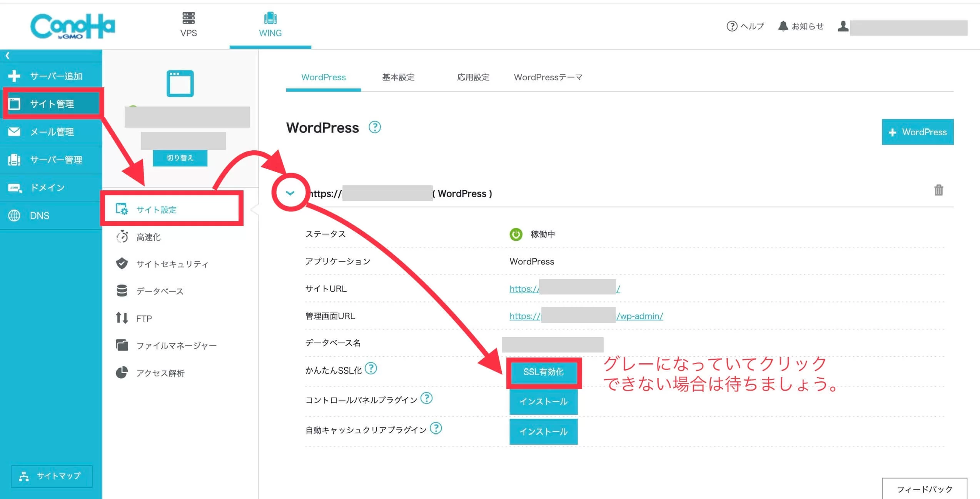The image size is (980, 499).
Task: Open ドメイン in the sidebar
Action: pos(51,188)
